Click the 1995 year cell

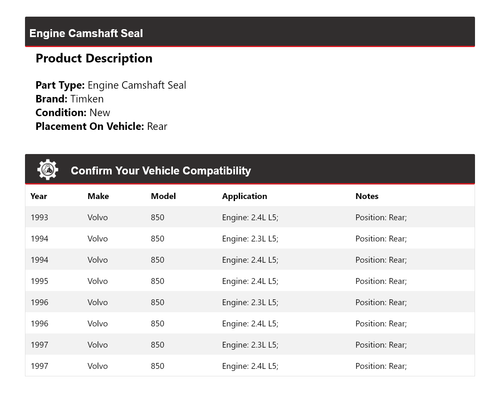[x=39, y=281]
